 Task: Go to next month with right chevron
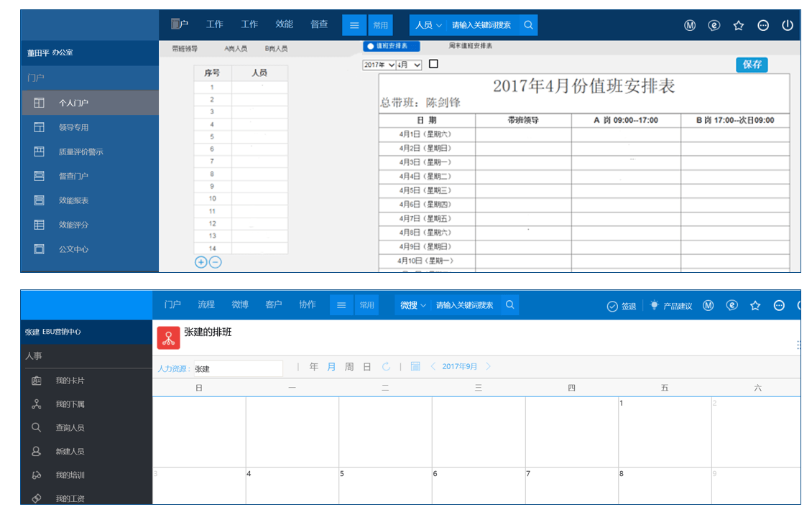click(x=489, y=367)
